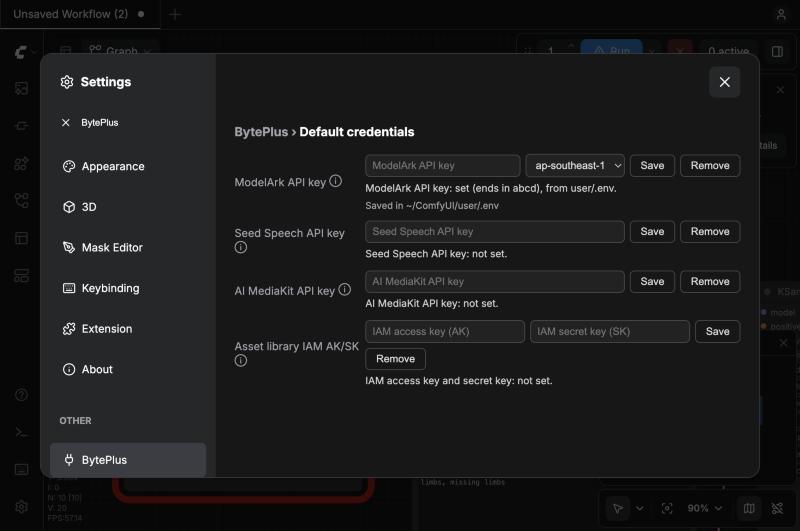Close the Settings dialog
The width and height of the screenshot is (800, 531).
724,82
